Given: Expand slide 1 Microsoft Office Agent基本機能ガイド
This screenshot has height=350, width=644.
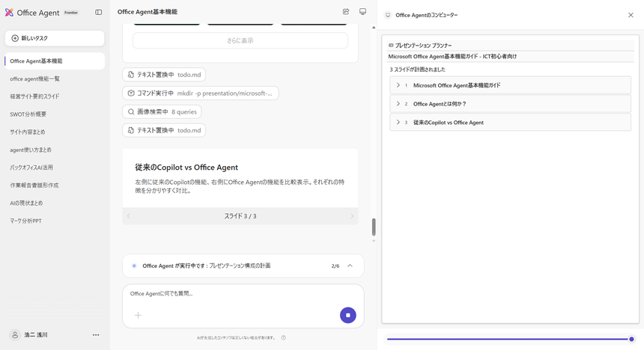Looking at the screenshot, I should coord(398,85).
